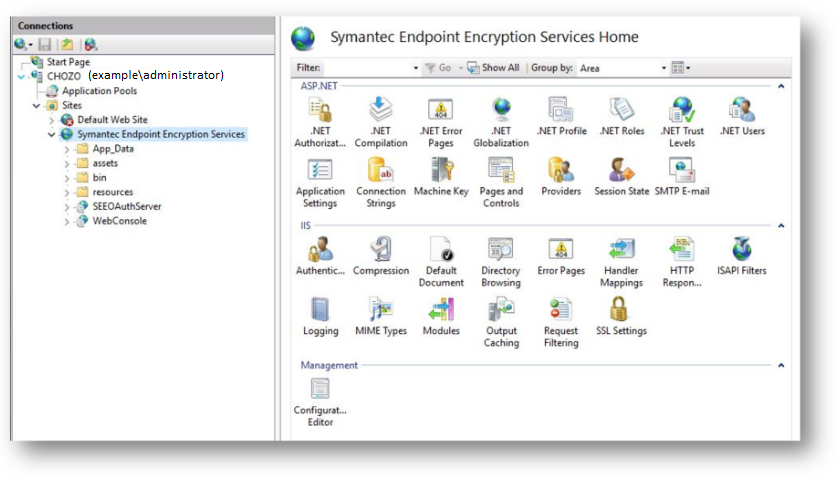The height and width of the screenshot is (483, 836).
Task: Click the Go filter button
Action: pyautogui.click(x=438, y=68)
